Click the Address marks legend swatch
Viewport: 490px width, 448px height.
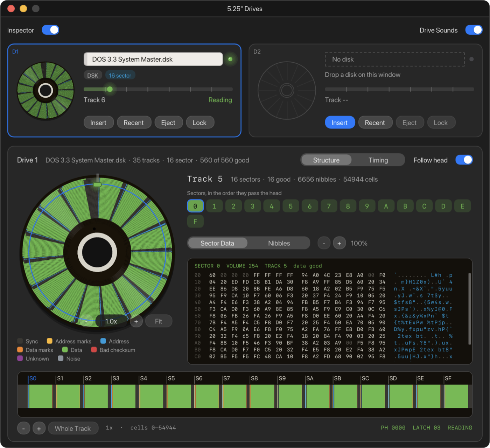coord(50,341)
